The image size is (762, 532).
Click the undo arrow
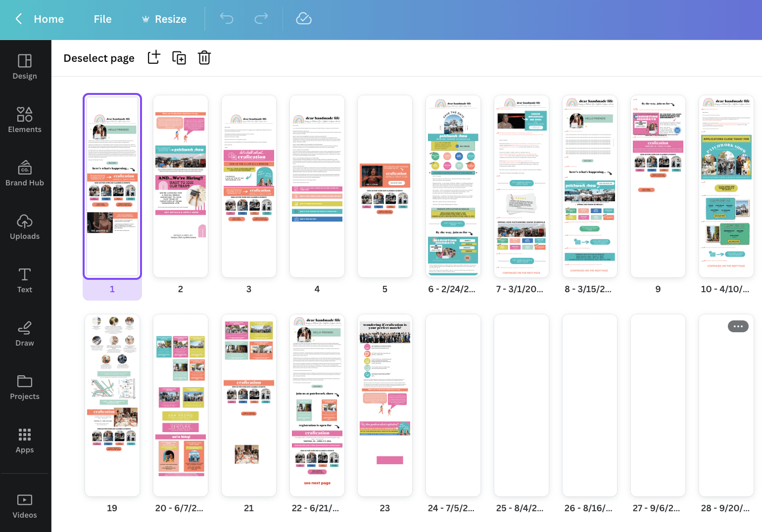pyautogui.click(x=227, y=19)
